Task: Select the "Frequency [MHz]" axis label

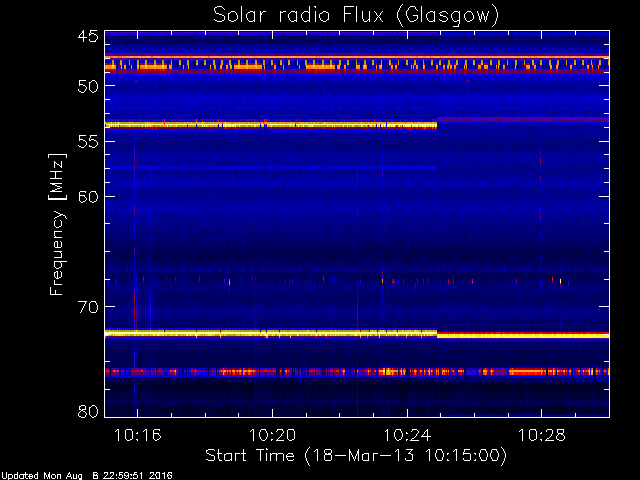Action: coord(57,224)
